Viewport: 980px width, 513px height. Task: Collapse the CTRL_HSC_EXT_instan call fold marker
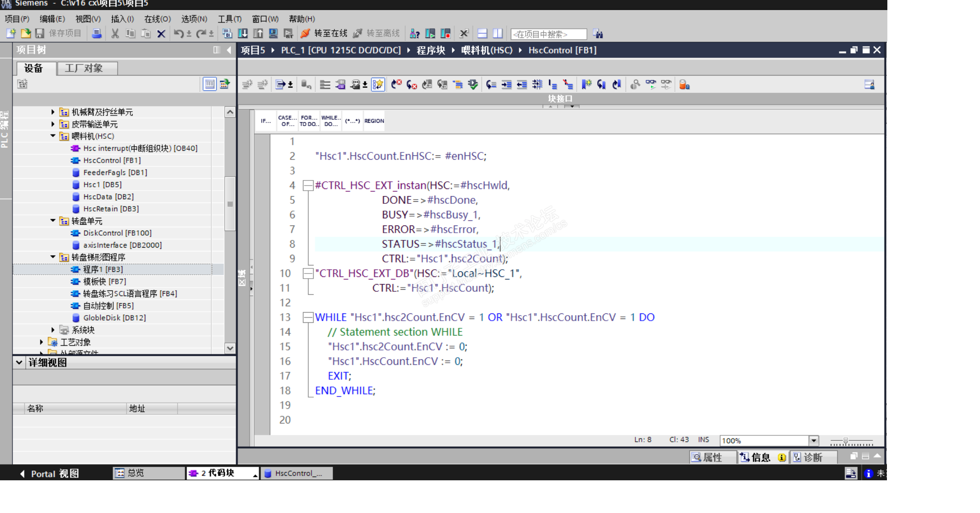(308, 185)
